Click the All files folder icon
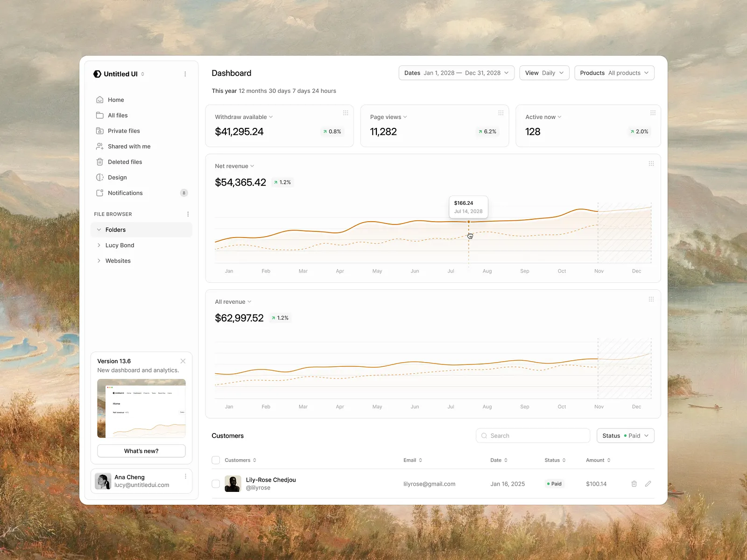 tap(99, 115)
